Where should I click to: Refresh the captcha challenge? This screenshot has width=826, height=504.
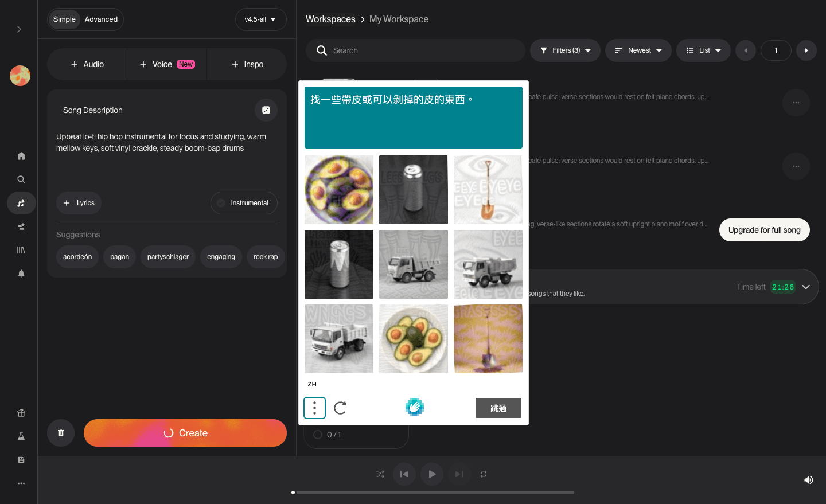coord(340,408)
